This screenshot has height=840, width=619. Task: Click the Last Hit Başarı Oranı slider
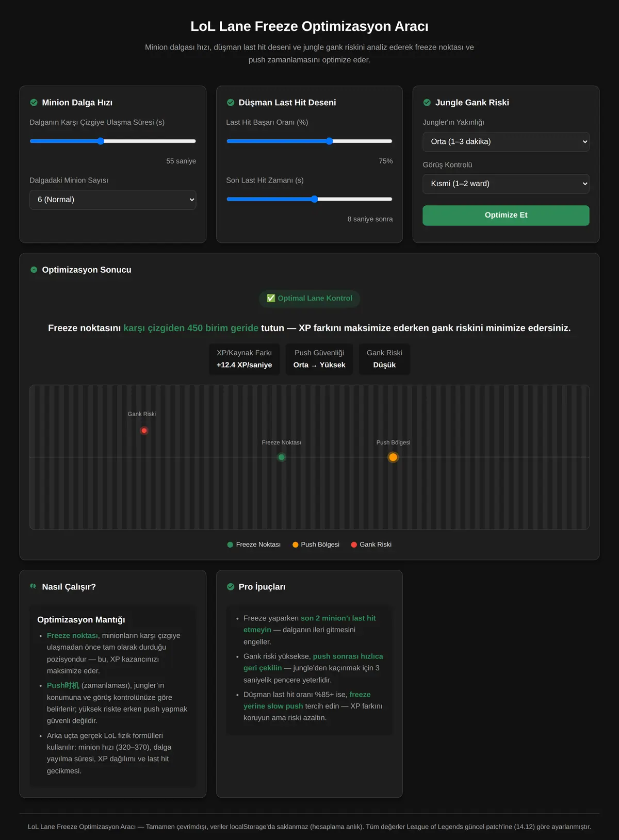coord(309,141)
